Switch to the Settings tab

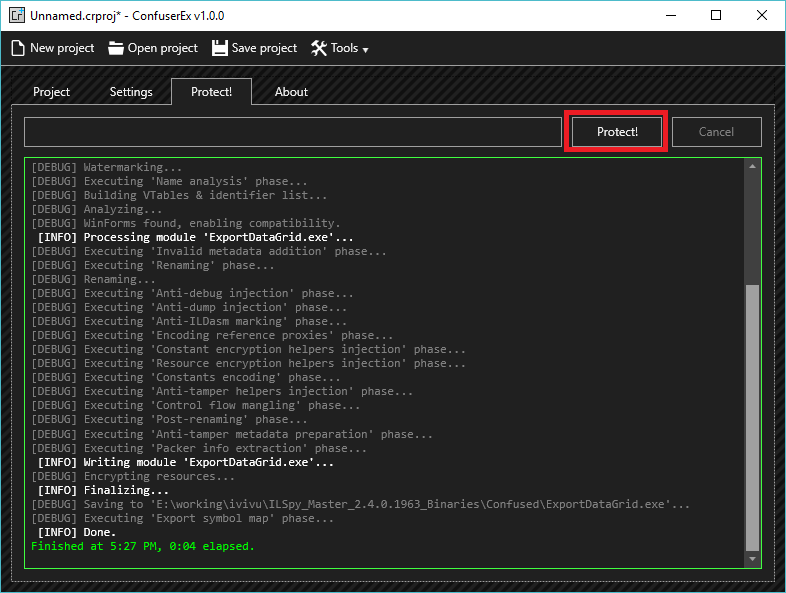click(131, 92)
